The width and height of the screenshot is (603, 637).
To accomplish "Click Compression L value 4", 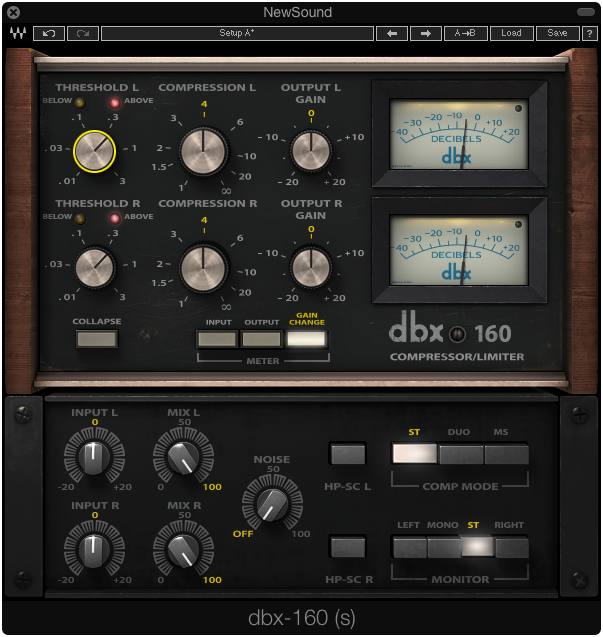I will [204, 104].
